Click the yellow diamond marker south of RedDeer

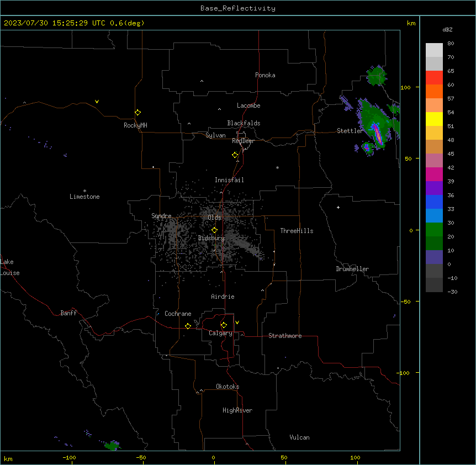pyautogui.click(x=235, y=155)
